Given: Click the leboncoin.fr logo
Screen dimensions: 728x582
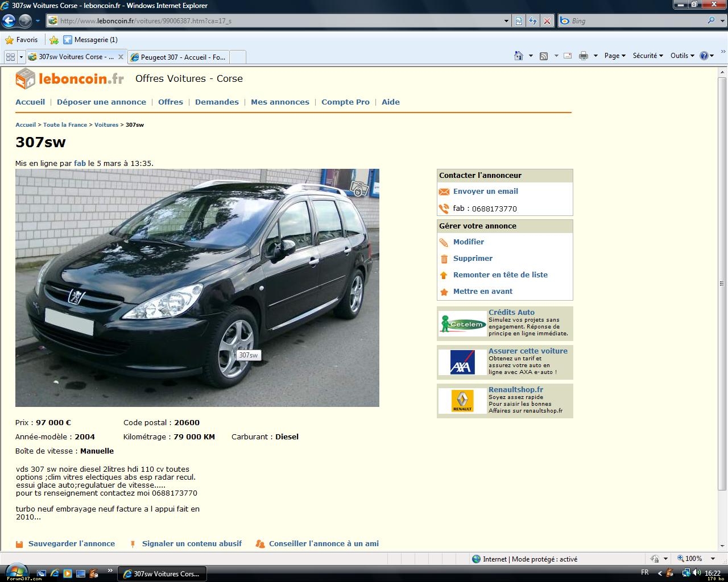Looking at the screenshot, I should point(69,79).
